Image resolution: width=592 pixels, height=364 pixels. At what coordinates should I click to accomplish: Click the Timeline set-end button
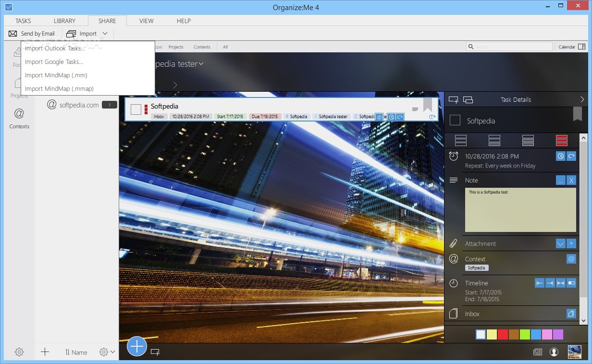coord(550,283)
